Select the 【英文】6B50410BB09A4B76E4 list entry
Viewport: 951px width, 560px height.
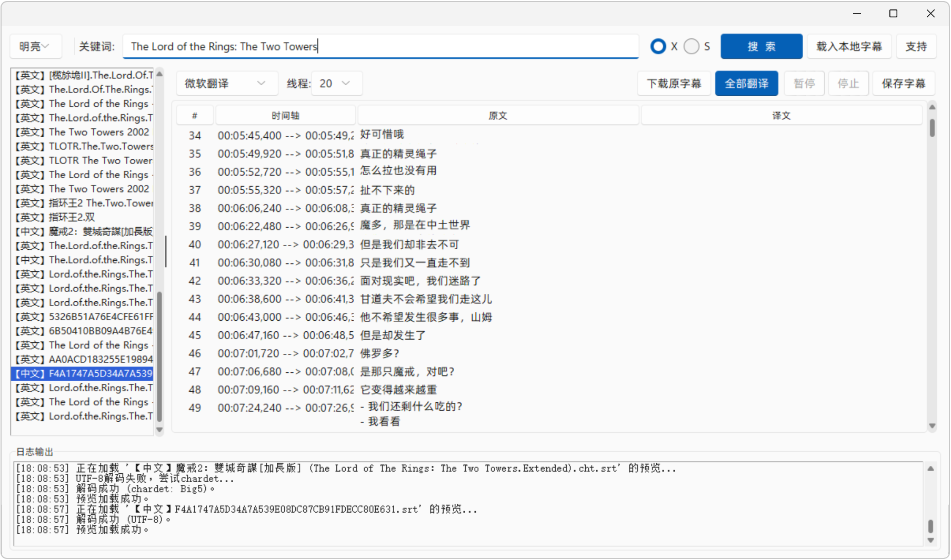(83, 331)
